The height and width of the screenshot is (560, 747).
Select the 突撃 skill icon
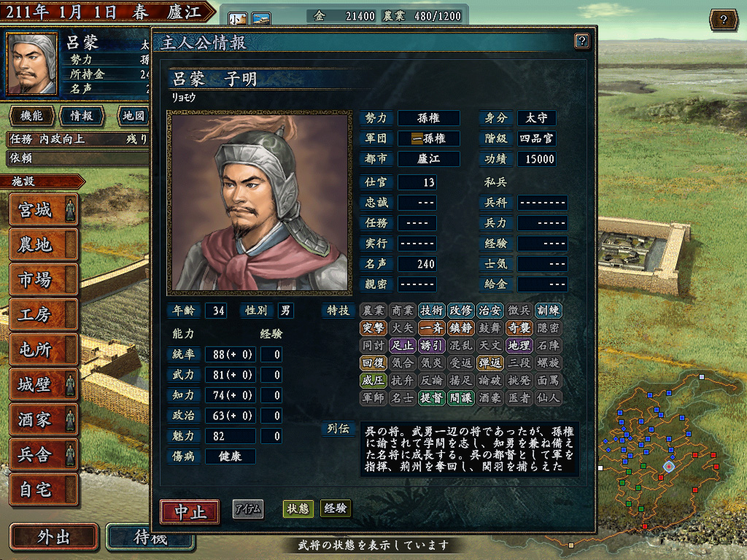[x=373, y=328]
